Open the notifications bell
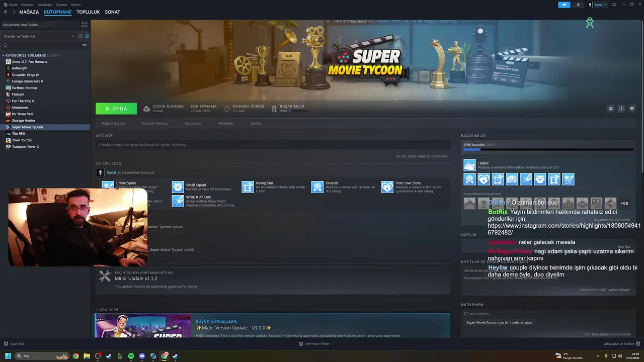The image size is (644, 362). pos(578,5)
